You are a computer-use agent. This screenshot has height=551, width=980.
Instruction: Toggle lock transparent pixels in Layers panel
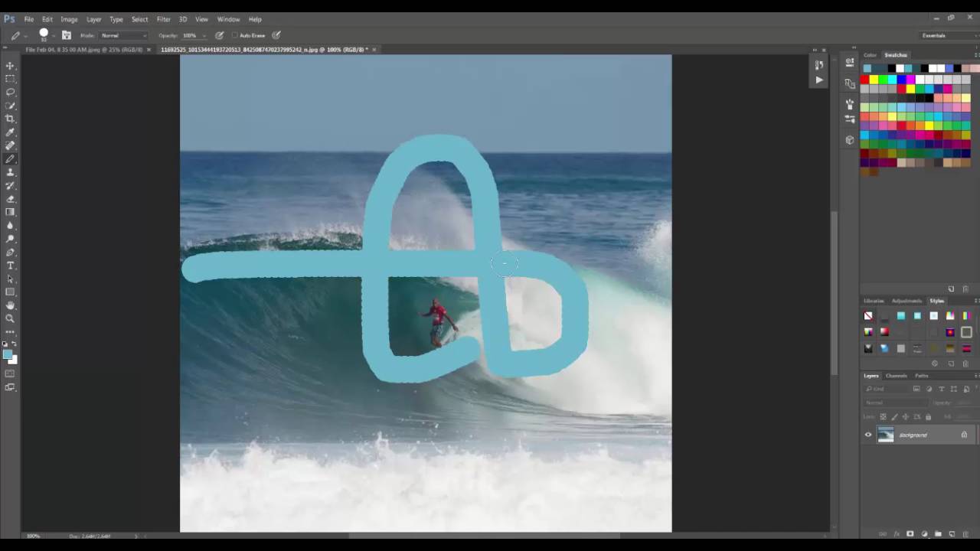[x=883, y=416]
